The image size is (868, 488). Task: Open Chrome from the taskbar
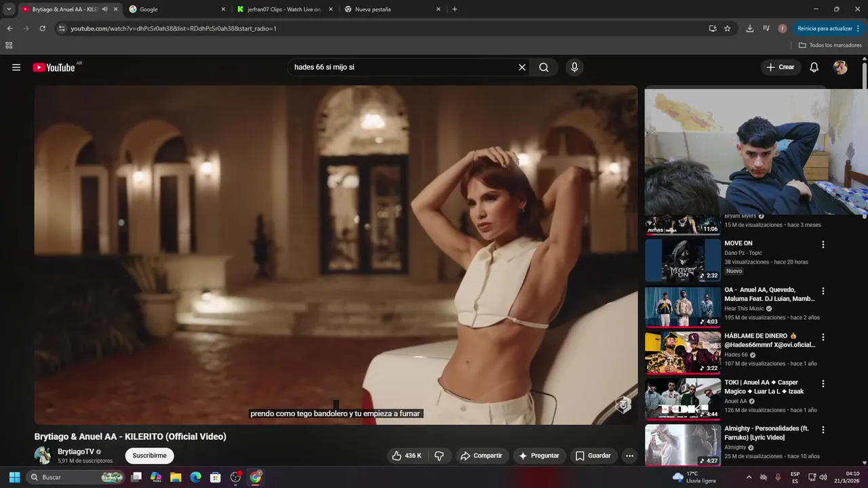255,477
